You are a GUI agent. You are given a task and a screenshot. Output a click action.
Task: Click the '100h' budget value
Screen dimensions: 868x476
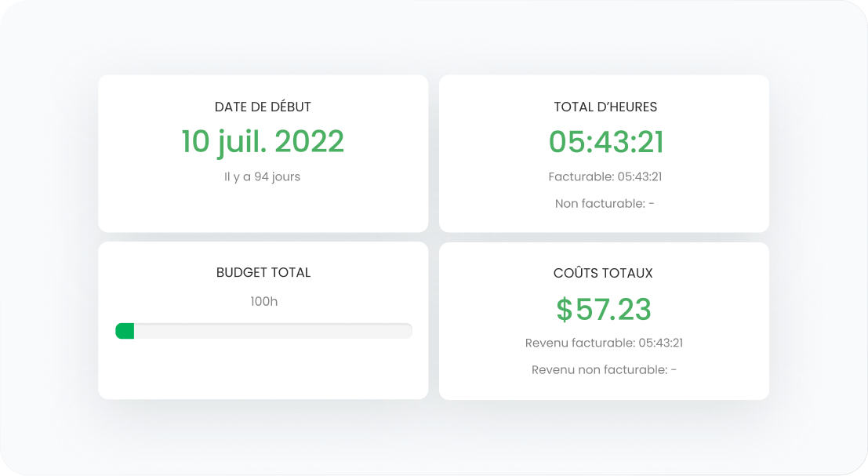click(264, 302)
